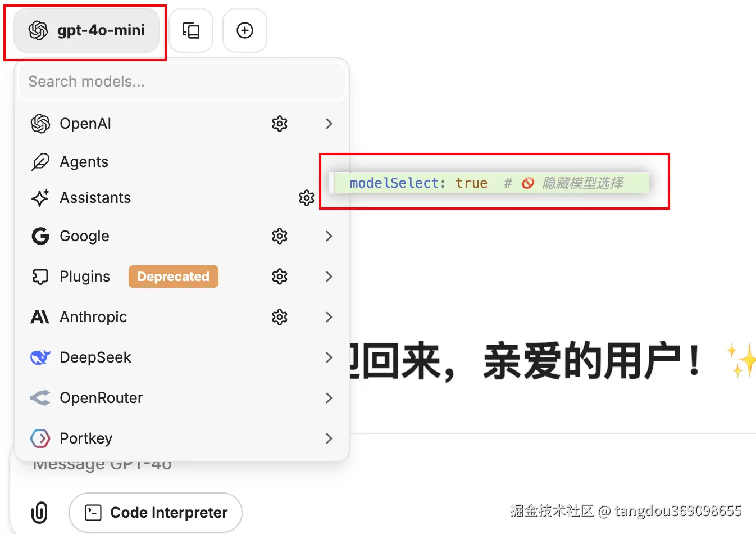
Task: Click the Anthropic logo icon
Action: (x=40, y=317)
